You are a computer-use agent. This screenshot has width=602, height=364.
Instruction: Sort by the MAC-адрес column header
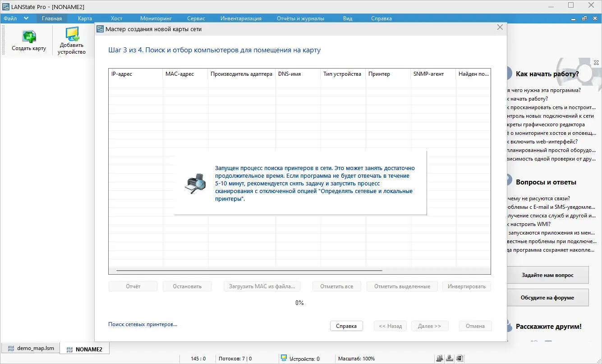point(185,74)
